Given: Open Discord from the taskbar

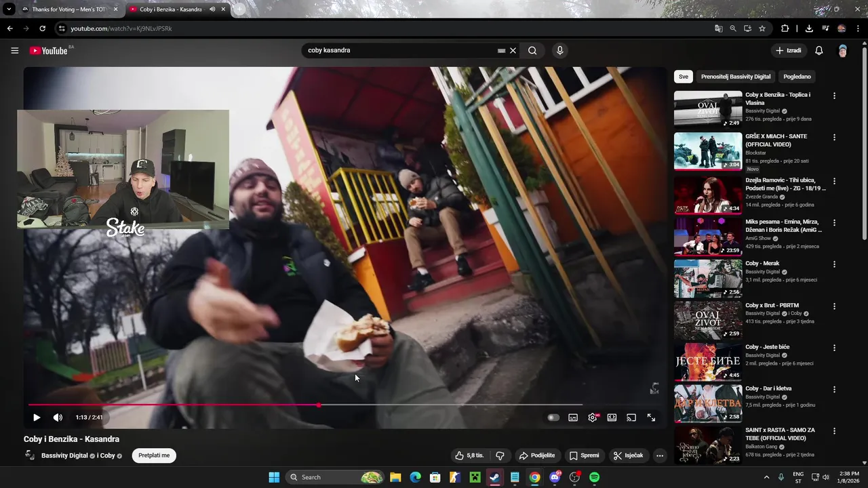Looking at the screenshot, I should coord(555,477).
